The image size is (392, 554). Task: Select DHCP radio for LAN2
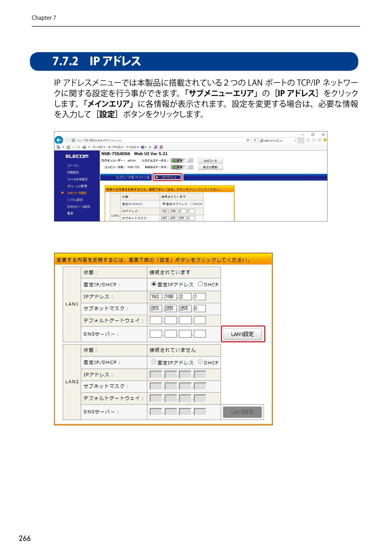[x=200, y=362]
